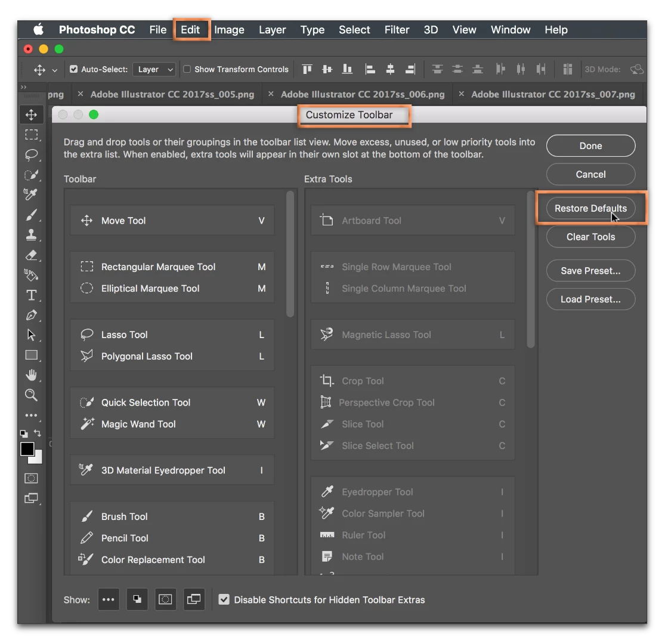Select the Quick Selection tool in left toolbar
Image resolution: width=665 pixels, height=644 pixels.
tap(31, 175)
